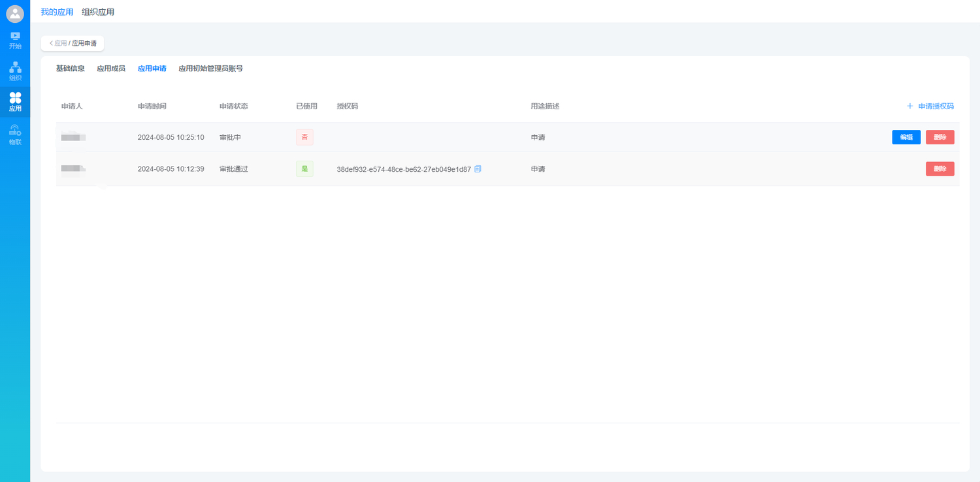Select the 应用 sidebar icon
This screenshot has height=482, width=980.
[15, 102]
